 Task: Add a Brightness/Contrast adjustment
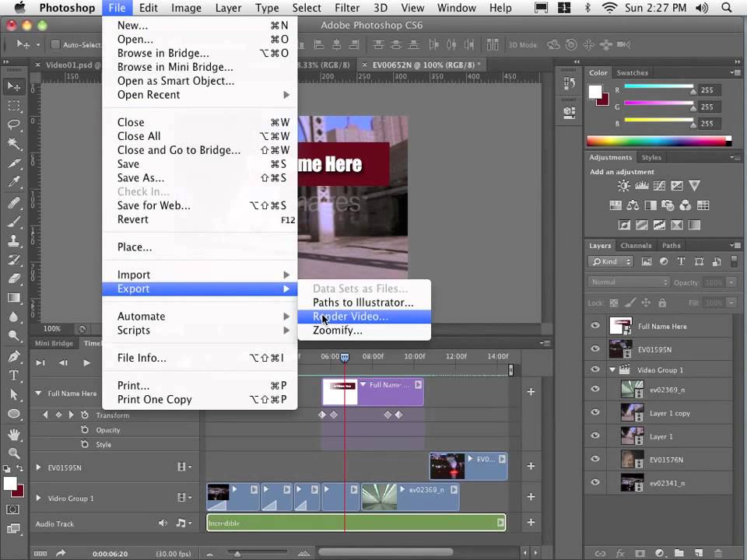coord(623,186)
